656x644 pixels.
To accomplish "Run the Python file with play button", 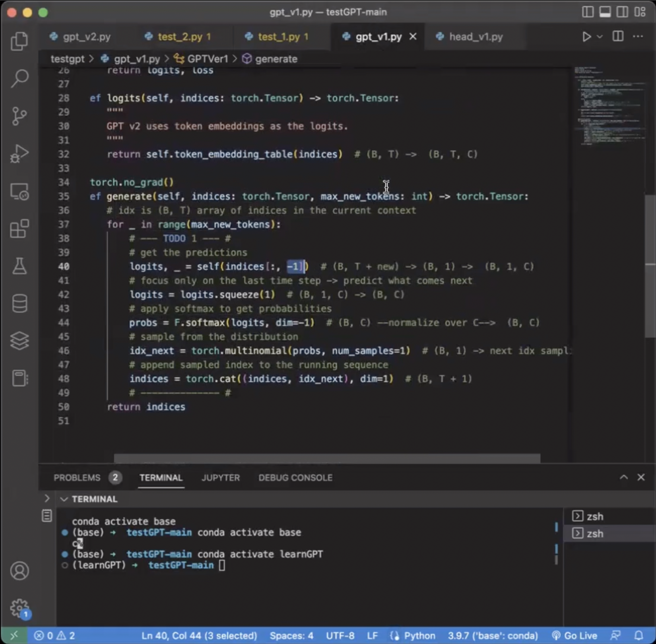I will click(586, 37).
